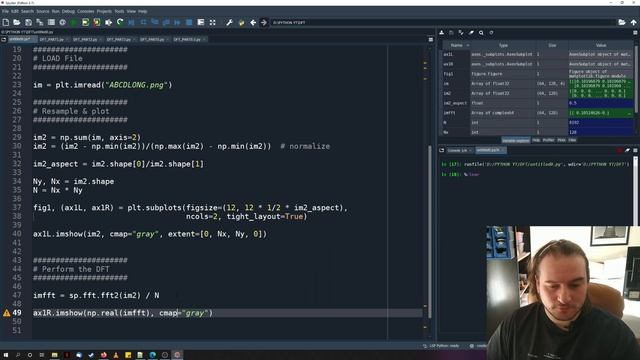Open editor pane options menu

coord(431,40)
